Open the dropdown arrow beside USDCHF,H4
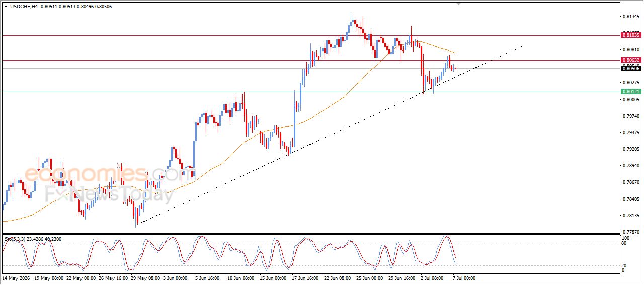The image size is (644, 285). coord(6,7)
